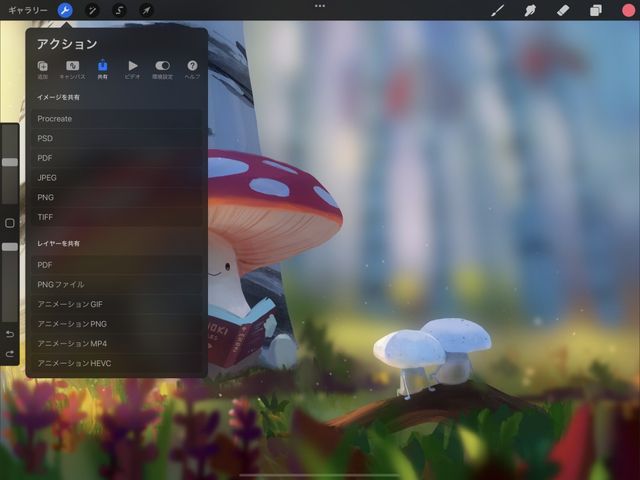Share image as Procreate format
Viewport: 640px width, 480px height.
[117, 119]
